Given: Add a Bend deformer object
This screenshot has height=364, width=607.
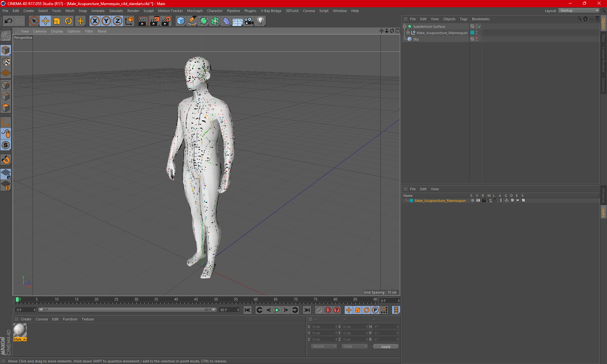Looking at the screenshot, I should [x=226, y=21].
